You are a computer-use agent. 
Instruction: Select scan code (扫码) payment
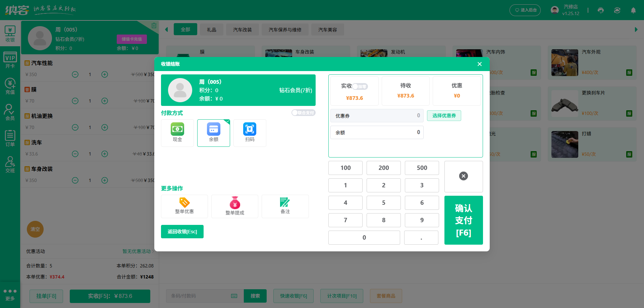(250, 132)
